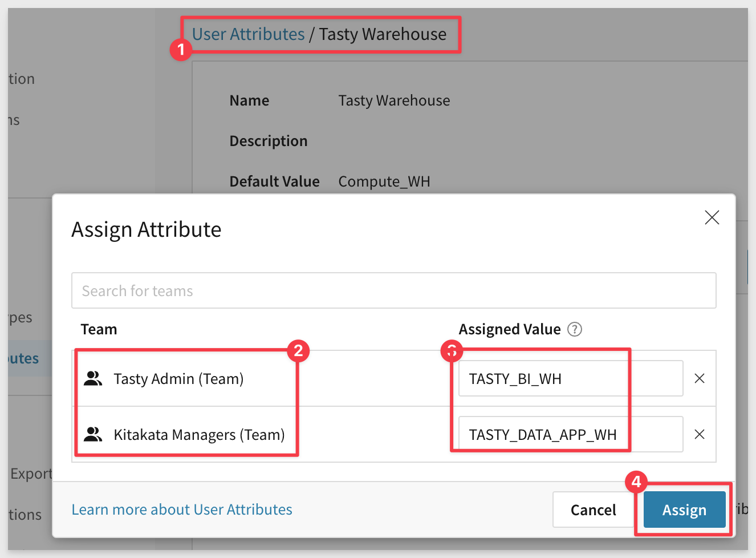Click the Tasty Admin team icon

click(93, 378)
